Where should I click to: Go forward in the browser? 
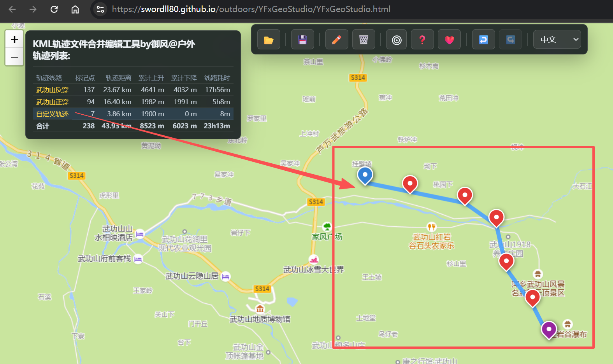pos(33,9)
